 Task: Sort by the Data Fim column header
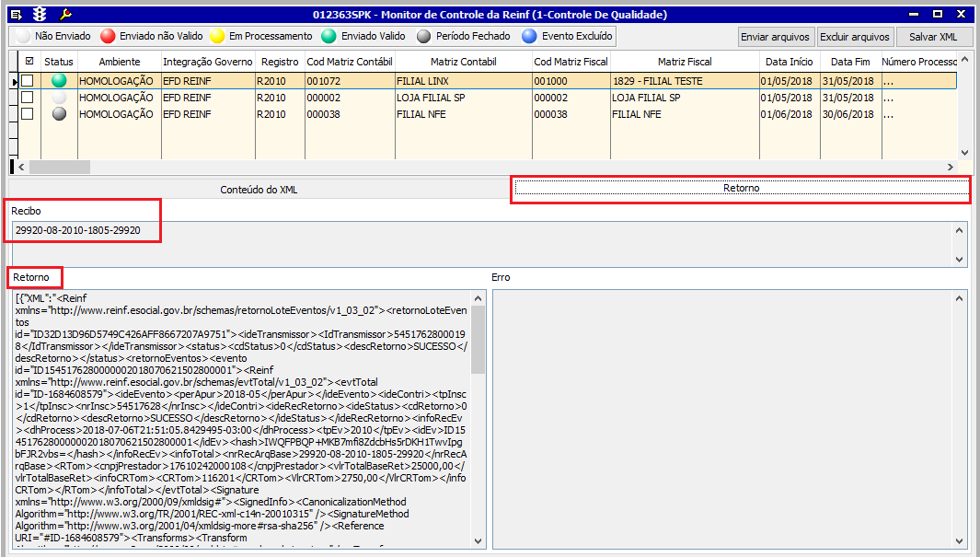(850, 62)
